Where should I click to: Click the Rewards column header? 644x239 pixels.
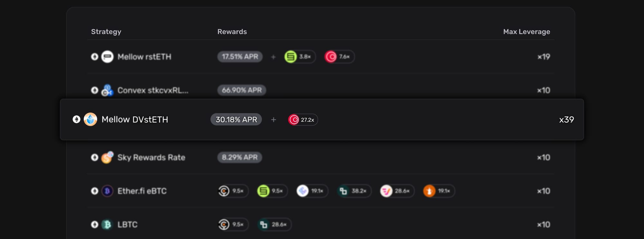(232, 32)
